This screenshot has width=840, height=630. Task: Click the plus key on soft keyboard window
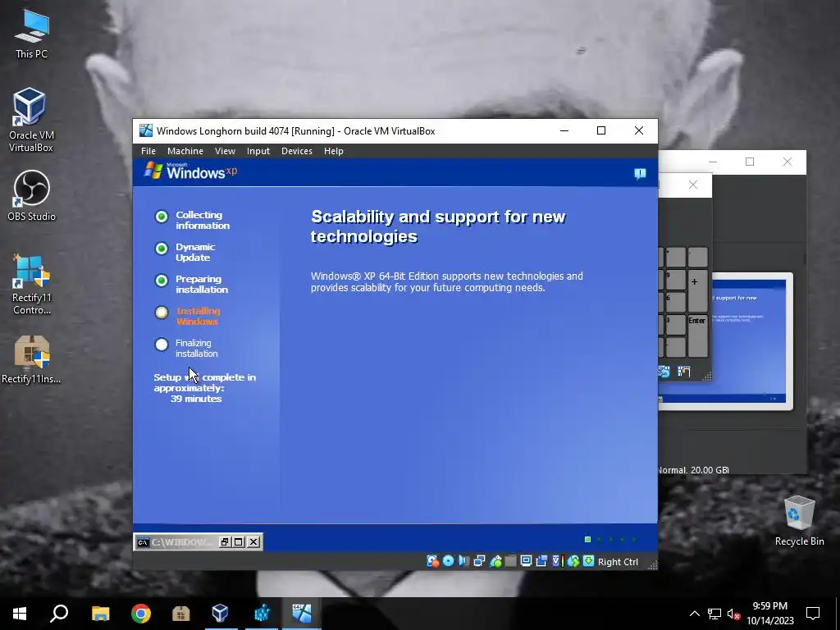[697, 290]
